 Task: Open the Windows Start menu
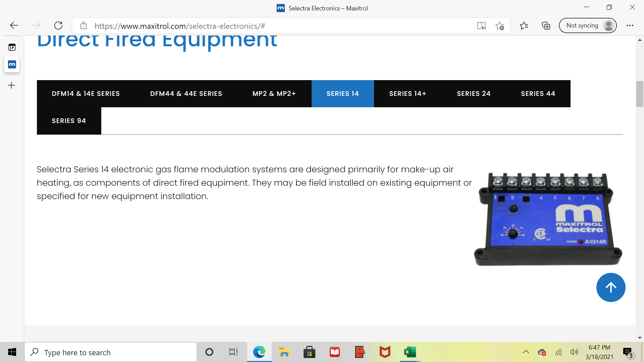coord(12,352)
